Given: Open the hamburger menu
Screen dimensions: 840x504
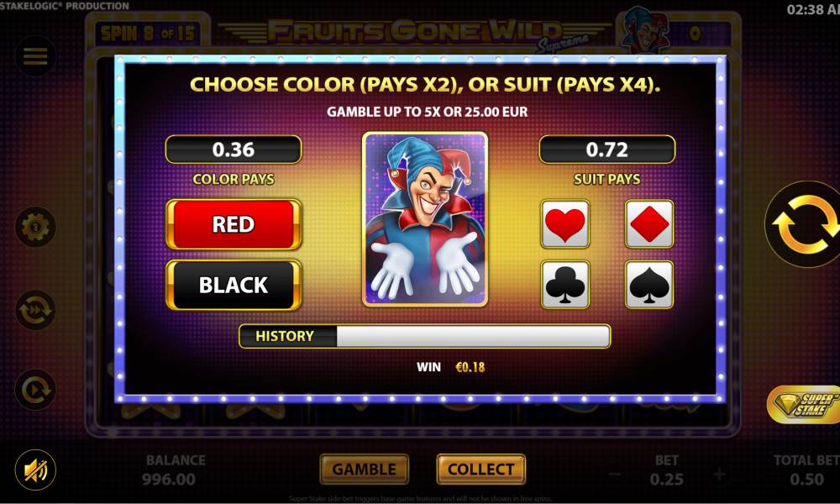Looking at the screenshot, I should point(35,56).
